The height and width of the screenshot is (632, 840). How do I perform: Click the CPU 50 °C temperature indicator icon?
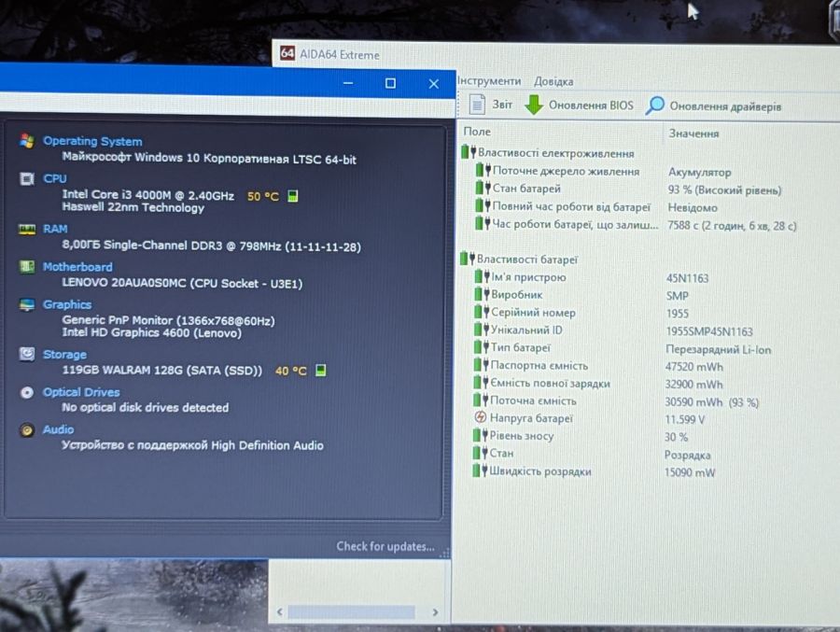point(292,196)
